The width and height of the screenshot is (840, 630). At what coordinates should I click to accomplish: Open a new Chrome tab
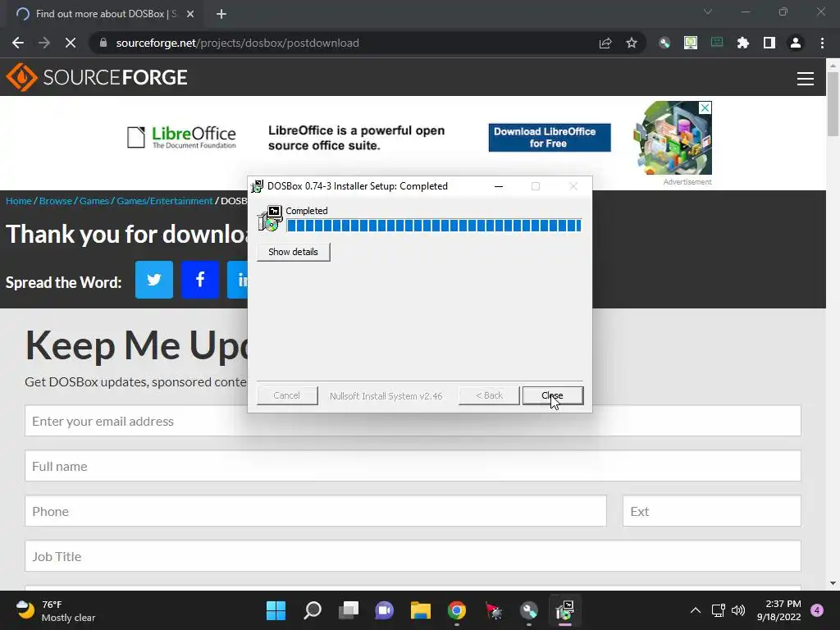(221, 15)
